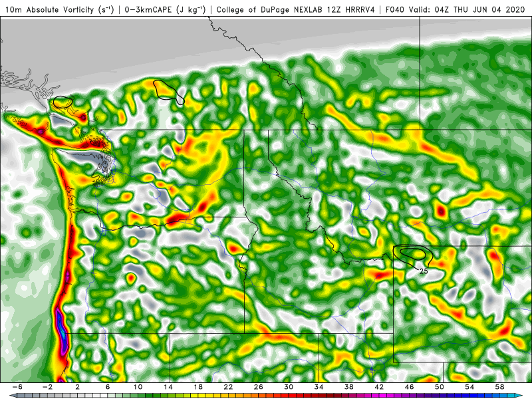Click the '38' colorbar scale value
532x399 pixels.
349,387
